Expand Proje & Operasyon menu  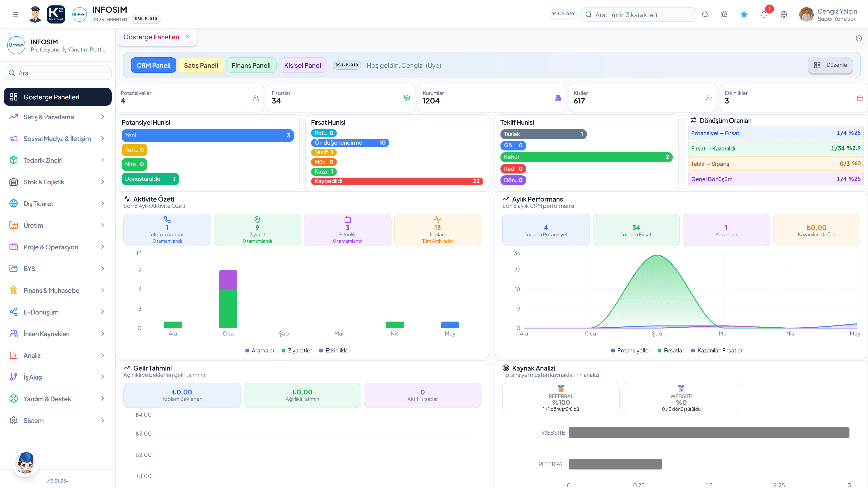pos(57,247)
